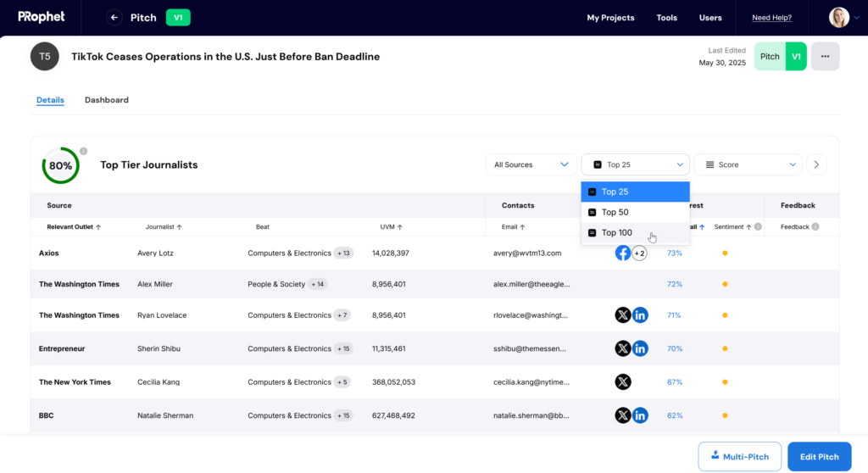Click the Feedback column info icon
The height and width of the screenshot is (473, 868).
(815, 226)
